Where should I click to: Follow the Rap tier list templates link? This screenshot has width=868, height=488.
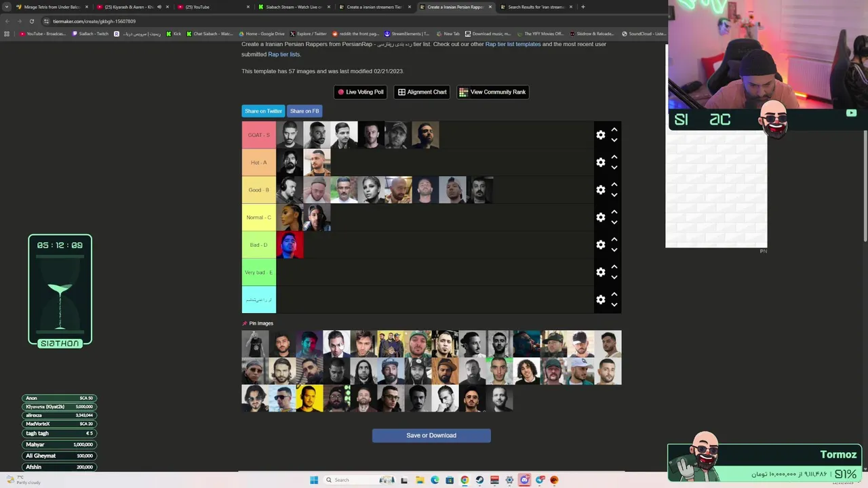point(513,44)
